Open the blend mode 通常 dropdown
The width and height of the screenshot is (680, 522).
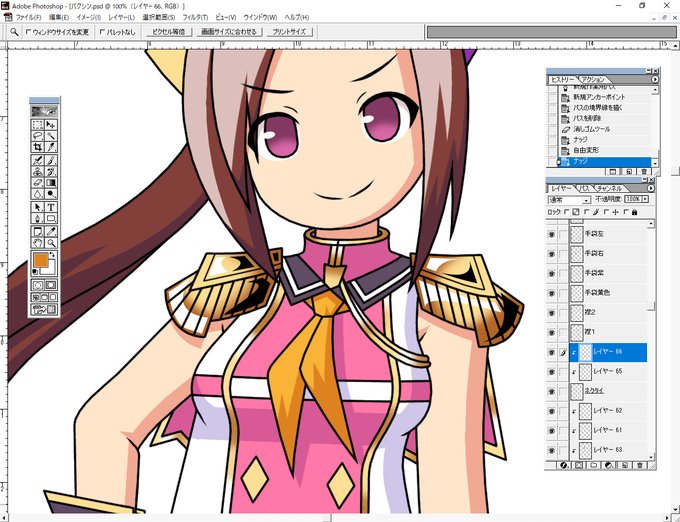click(x=569, y=200)
